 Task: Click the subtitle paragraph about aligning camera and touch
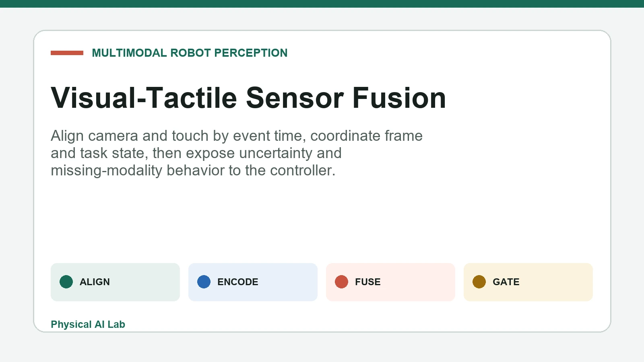(x=237, y=153)
